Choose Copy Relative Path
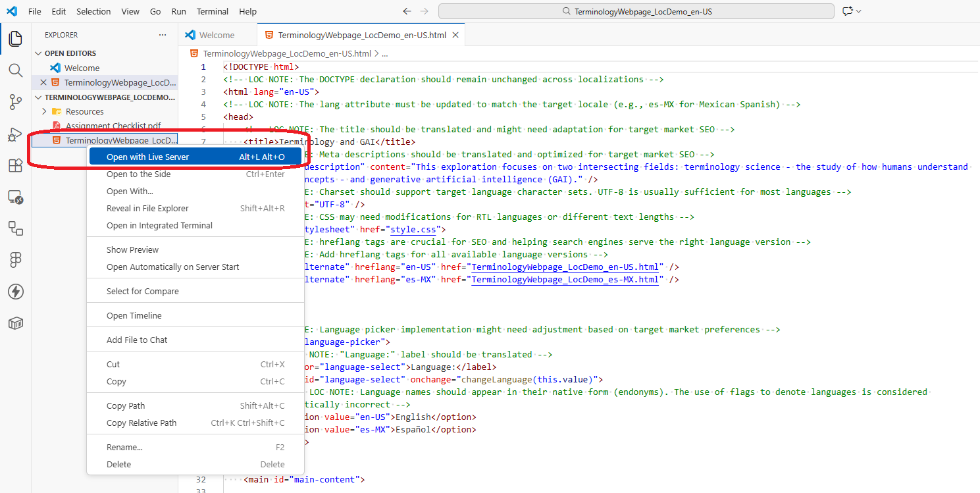Viewport: 980px width, 493px height. 195,423
